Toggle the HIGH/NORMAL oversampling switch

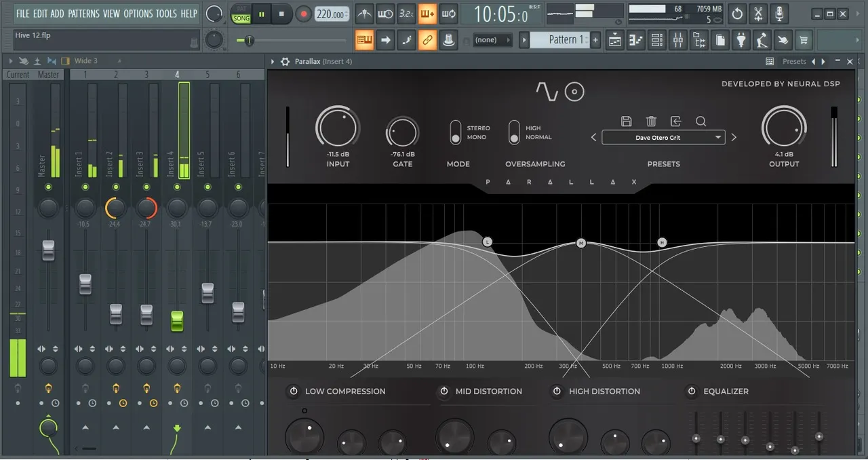pos(514,132)
